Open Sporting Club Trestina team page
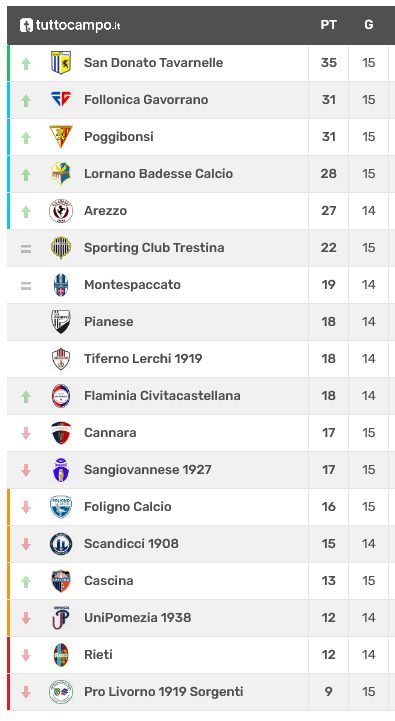 click(154, 247)
